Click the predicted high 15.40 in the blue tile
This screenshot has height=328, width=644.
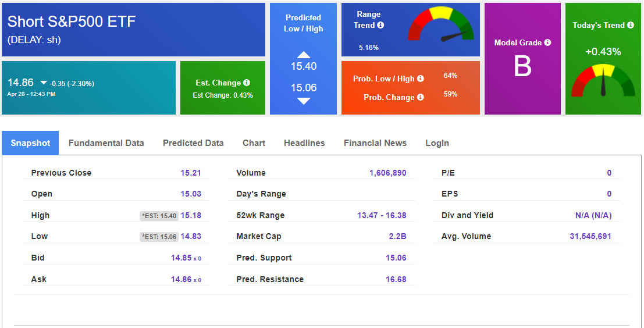point(304,66)
